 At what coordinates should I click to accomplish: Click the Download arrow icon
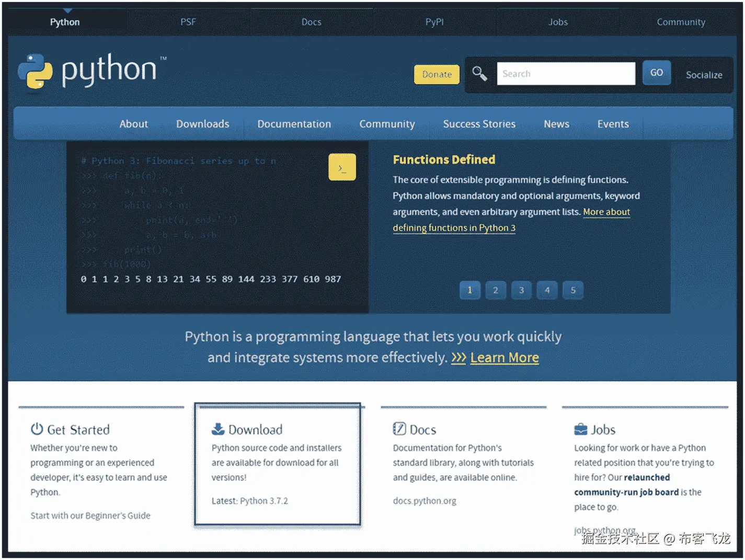coord(218,429)
